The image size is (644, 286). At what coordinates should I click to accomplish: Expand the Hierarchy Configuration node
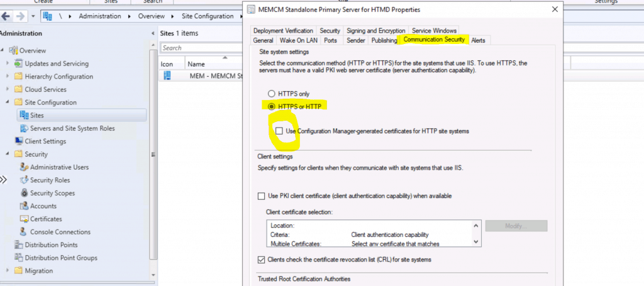click(8, 76)
